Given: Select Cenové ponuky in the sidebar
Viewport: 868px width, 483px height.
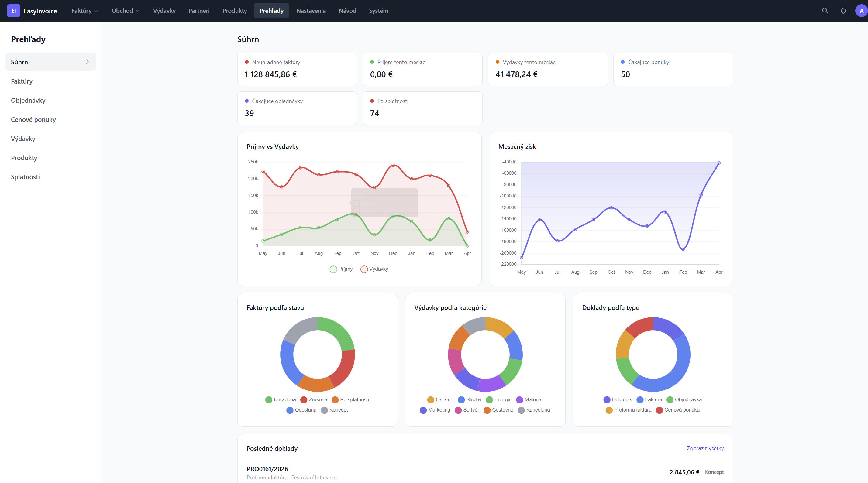Looking at the screenshot, I should pyautogui.click(x=33, y=119).
